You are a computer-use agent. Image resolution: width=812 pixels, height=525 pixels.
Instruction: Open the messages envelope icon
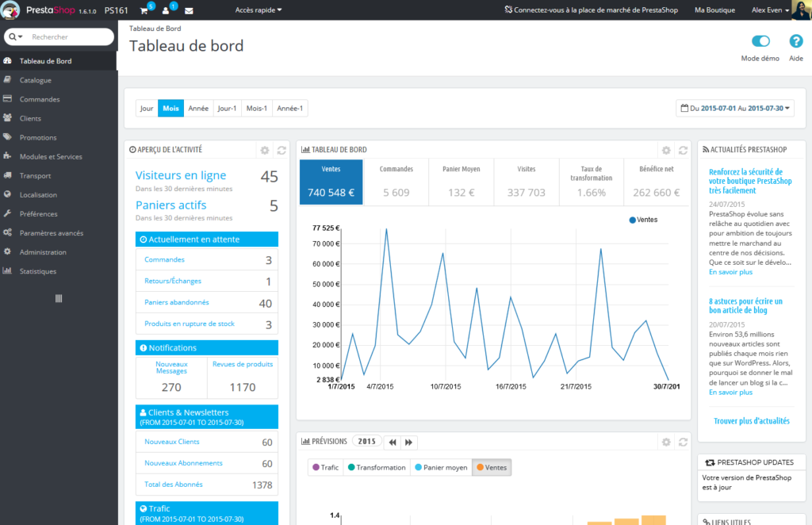189,10
